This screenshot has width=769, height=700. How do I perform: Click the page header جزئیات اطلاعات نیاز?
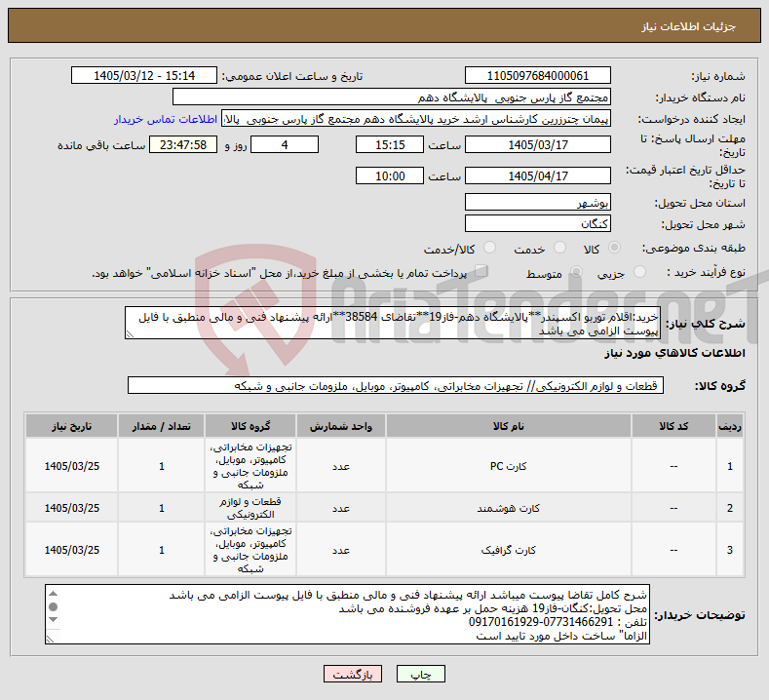point(688,26)
